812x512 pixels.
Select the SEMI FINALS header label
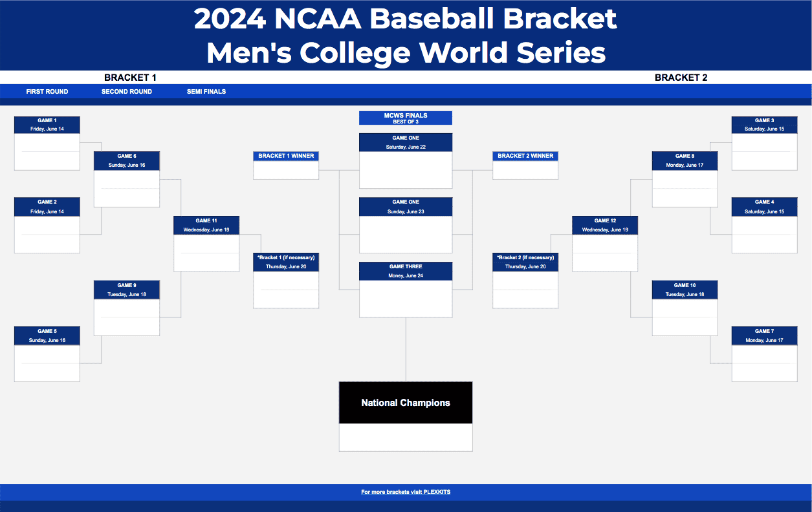coord(206,92)
